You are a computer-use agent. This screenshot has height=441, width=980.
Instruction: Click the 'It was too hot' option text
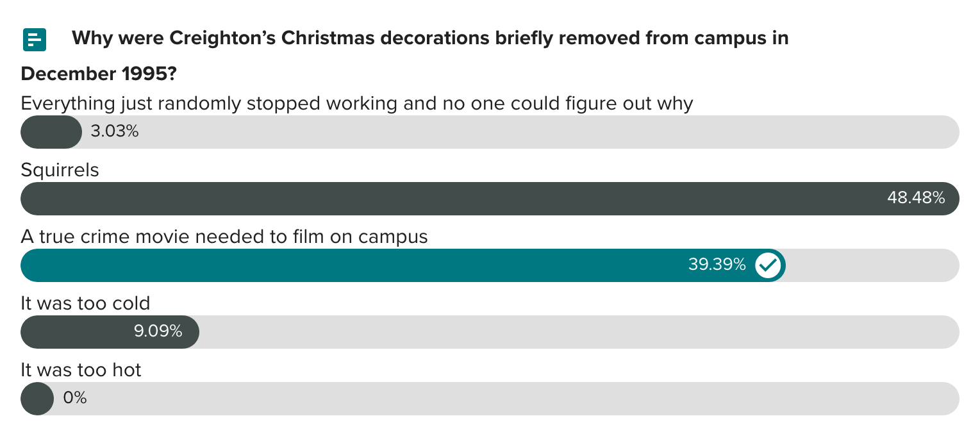(81, 370)
